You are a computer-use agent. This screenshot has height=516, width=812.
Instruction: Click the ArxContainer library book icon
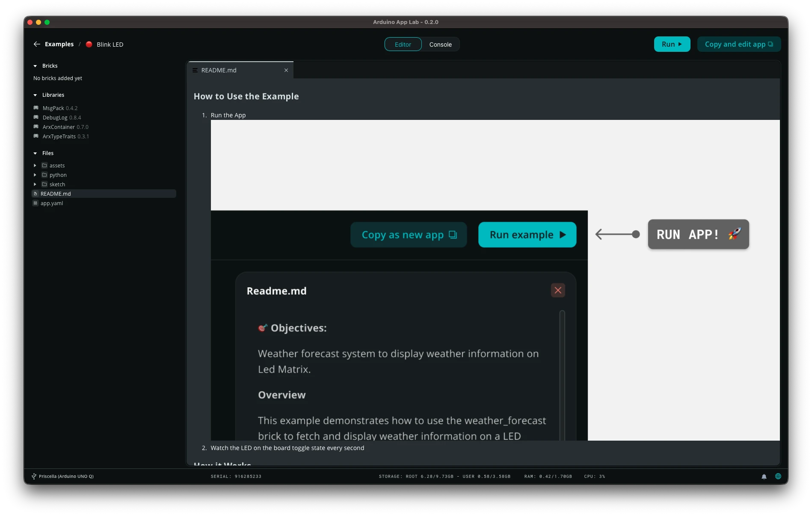coord(36,127)
